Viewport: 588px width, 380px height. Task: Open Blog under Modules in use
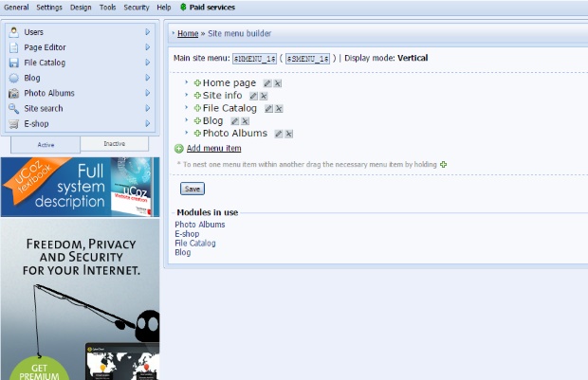tap(183, 253)
